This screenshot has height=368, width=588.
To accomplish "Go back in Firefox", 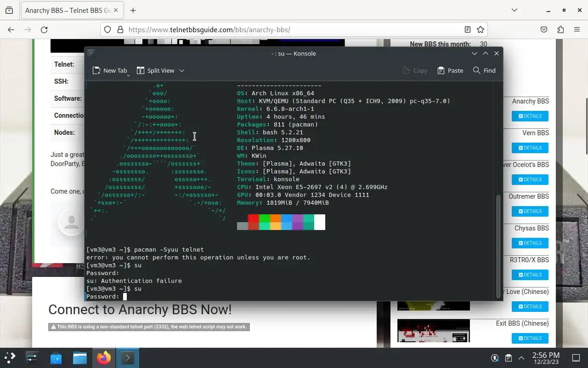I will tap(11, 29).
